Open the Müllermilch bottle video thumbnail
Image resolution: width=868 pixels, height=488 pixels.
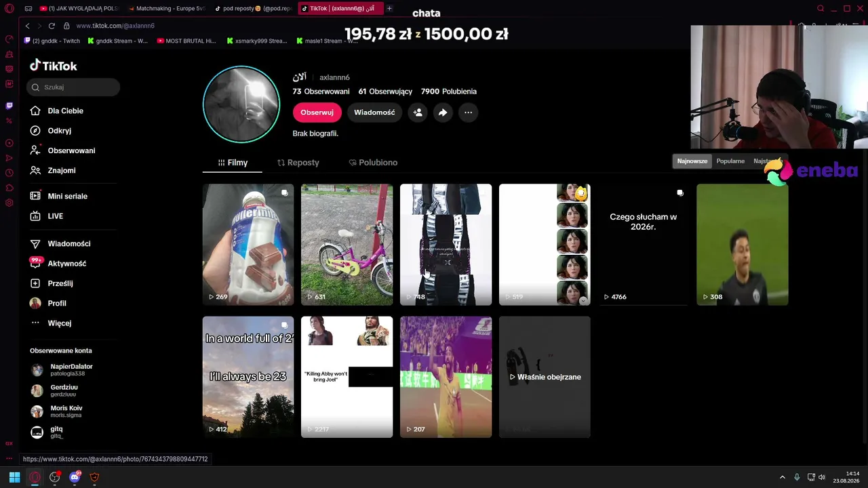point(248,245)
